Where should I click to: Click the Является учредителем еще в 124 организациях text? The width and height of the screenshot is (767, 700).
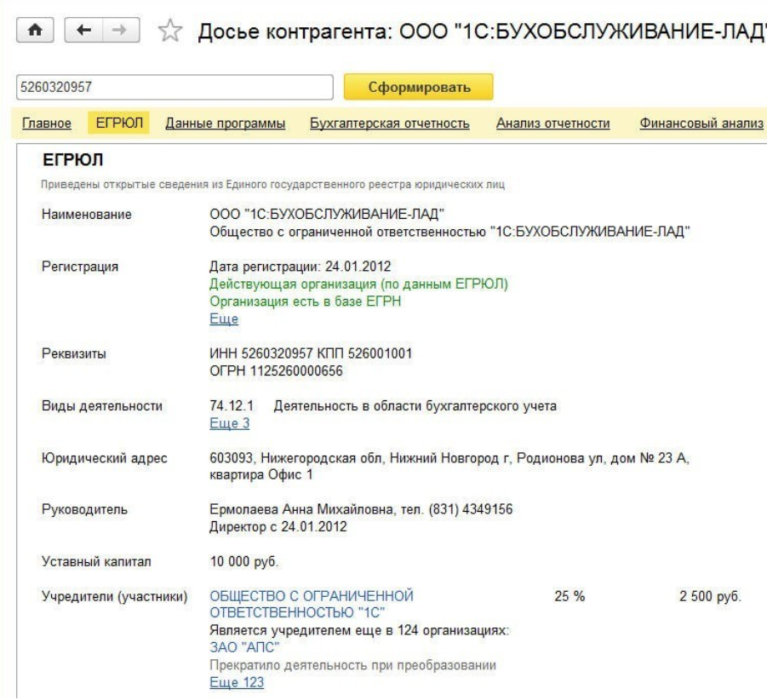[359, 630]
